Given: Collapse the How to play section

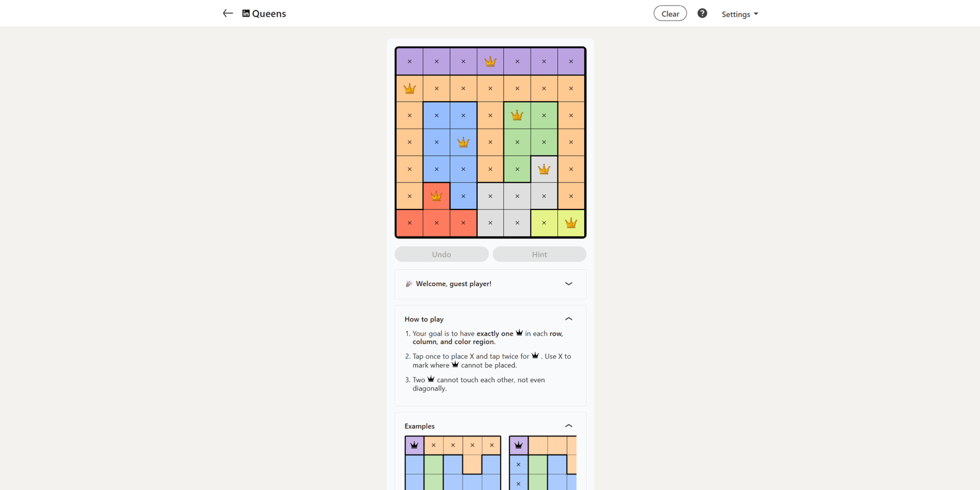Looking at the screenshot, I should point(568,319).
